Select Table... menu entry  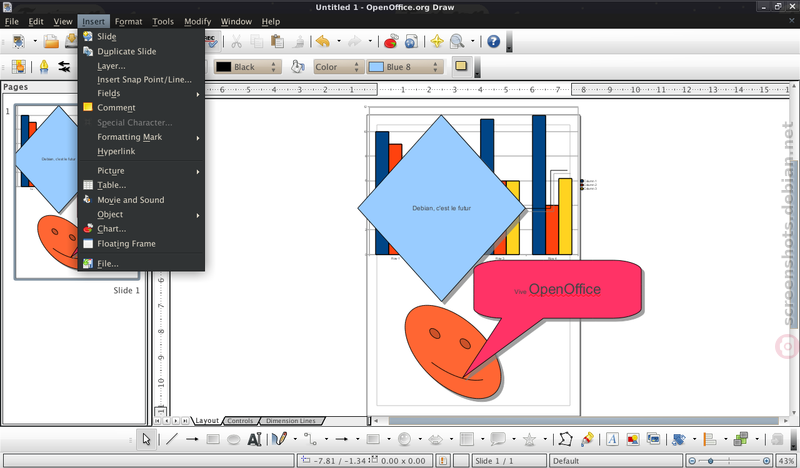point(141,185)
